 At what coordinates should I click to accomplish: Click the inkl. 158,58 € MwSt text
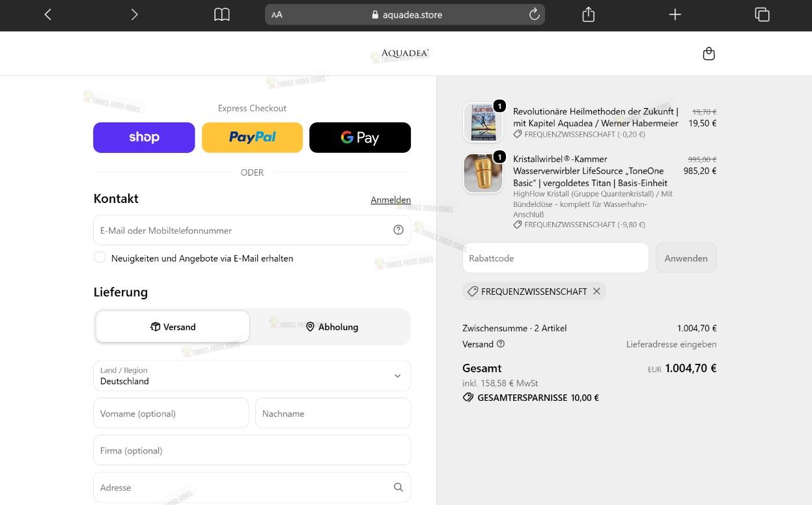(x=500, y=383)
